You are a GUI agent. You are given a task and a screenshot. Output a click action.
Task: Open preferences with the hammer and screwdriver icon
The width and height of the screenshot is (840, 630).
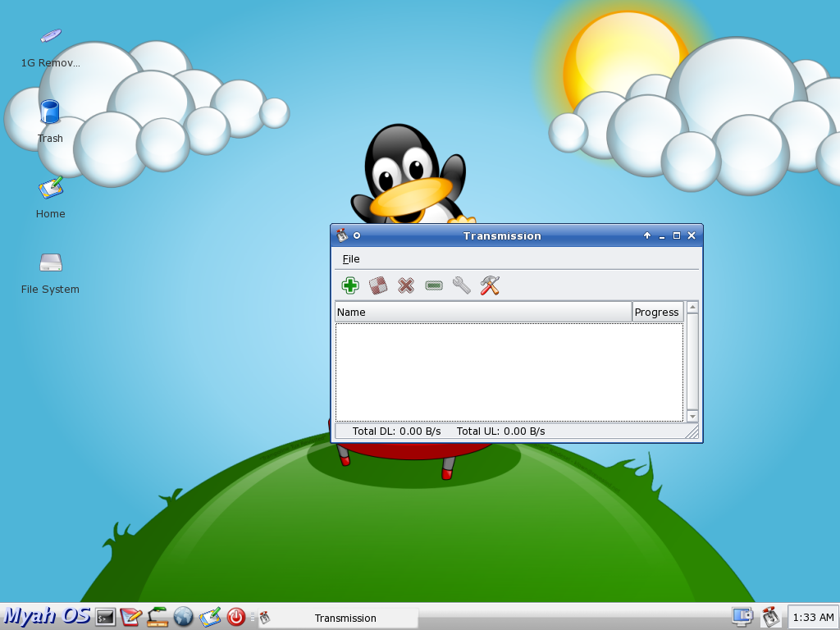tap(490, 285)
